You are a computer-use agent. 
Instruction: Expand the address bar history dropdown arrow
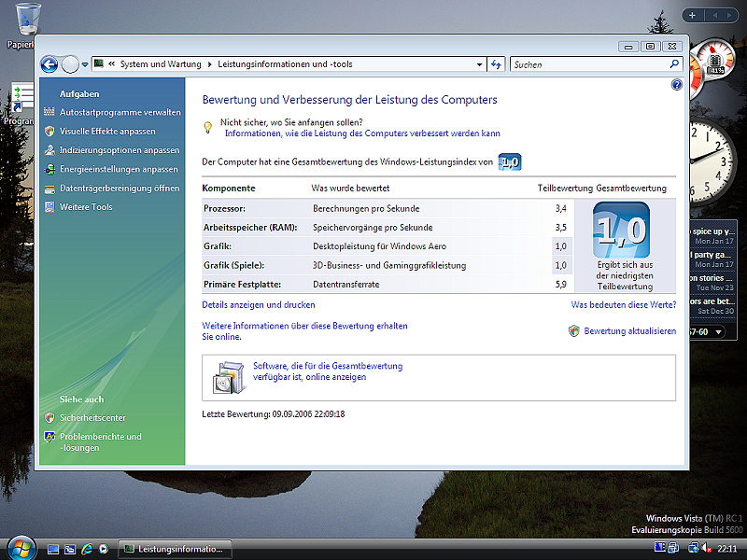[479, 64]
